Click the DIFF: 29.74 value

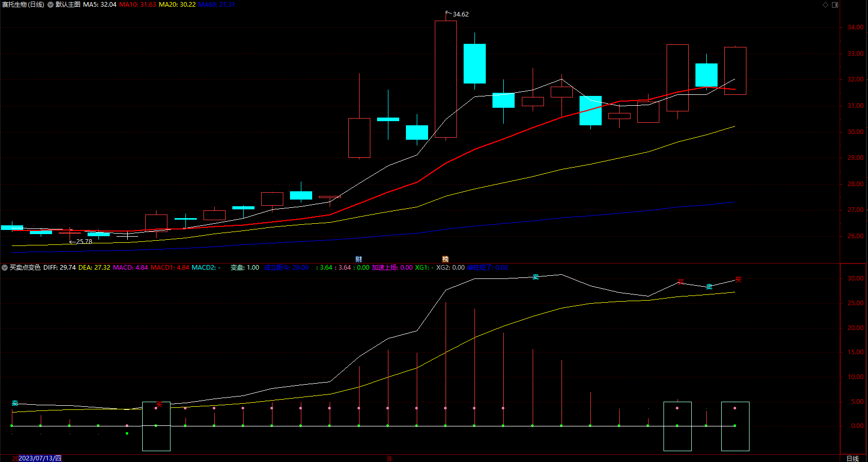pyautogui.click(x=60, y=268)
